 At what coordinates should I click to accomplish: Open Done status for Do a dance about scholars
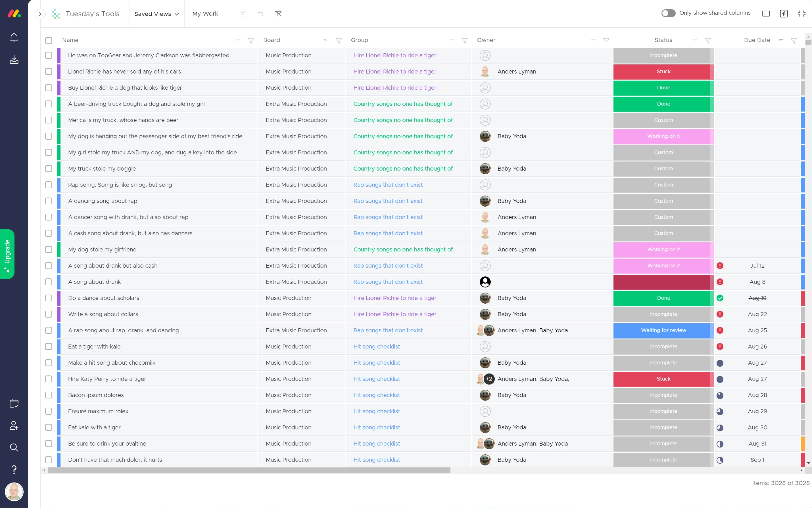pyautogui.click(x=663, y=298)
